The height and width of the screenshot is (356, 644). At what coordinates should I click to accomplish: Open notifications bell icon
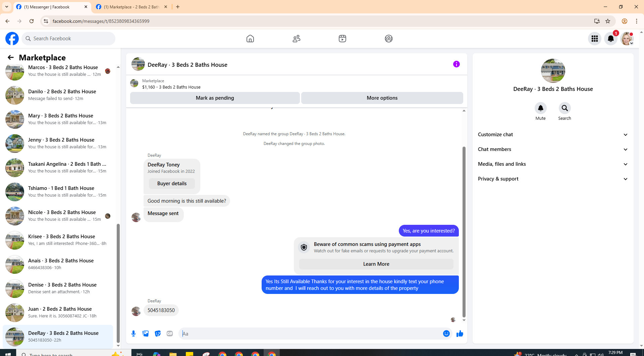[611, 39]
